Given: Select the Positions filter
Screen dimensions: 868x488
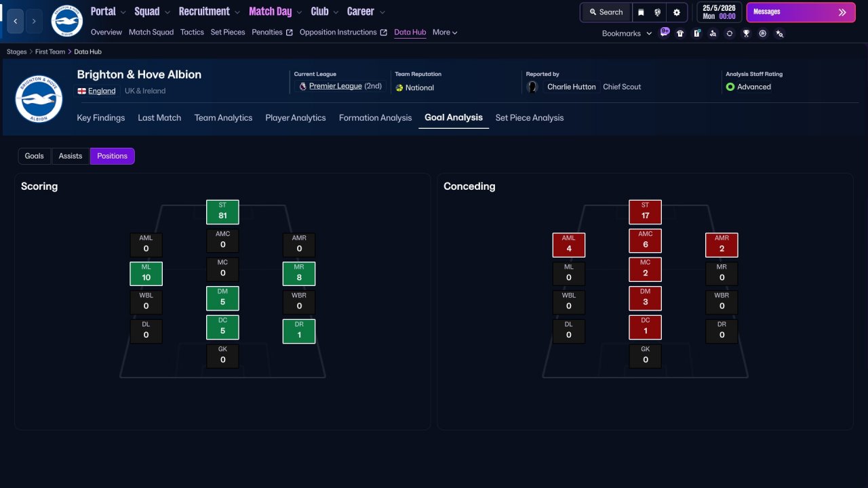Looking at the screenshot, I should coord(113,156).
